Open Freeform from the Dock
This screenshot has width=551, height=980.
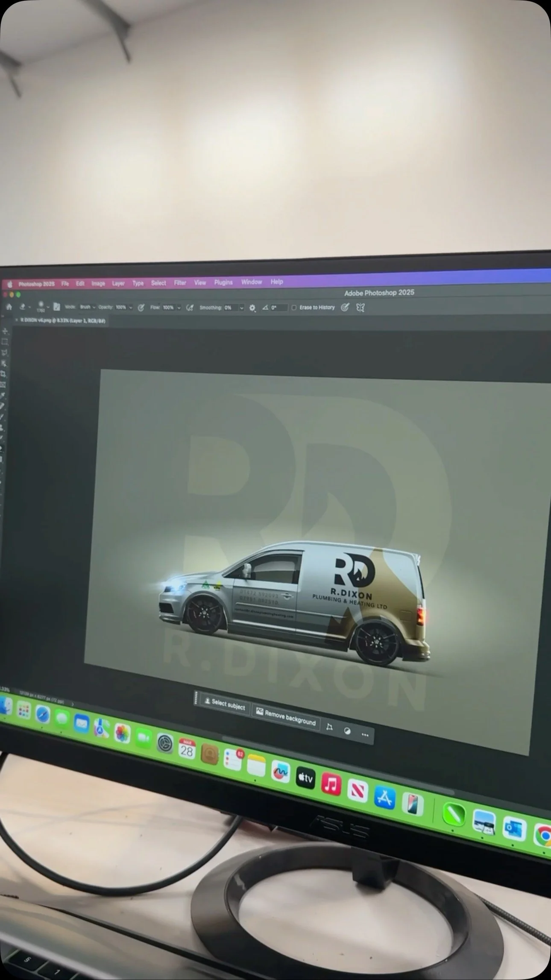pyautogui.click(x=280, y=772)
